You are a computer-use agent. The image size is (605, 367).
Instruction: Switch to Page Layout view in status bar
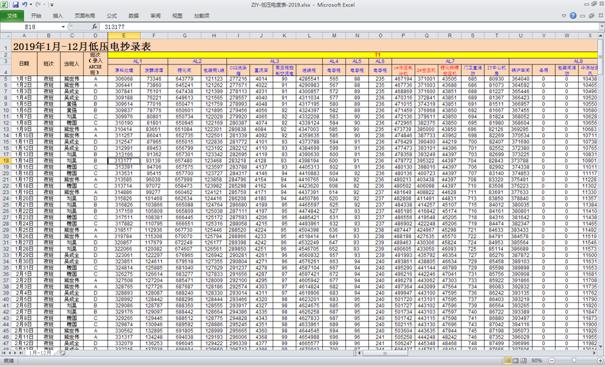click(x=515, y=361)
